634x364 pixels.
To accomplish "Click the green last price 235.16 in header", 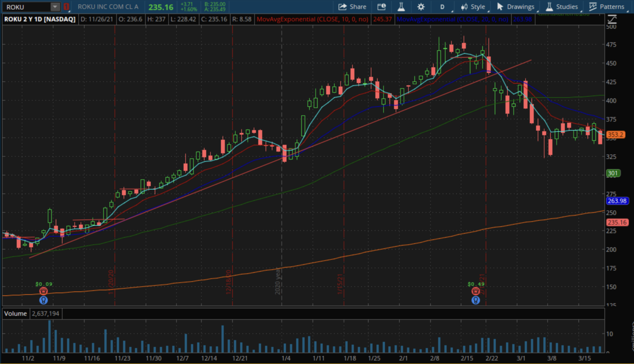I will [x=161, y=7].
